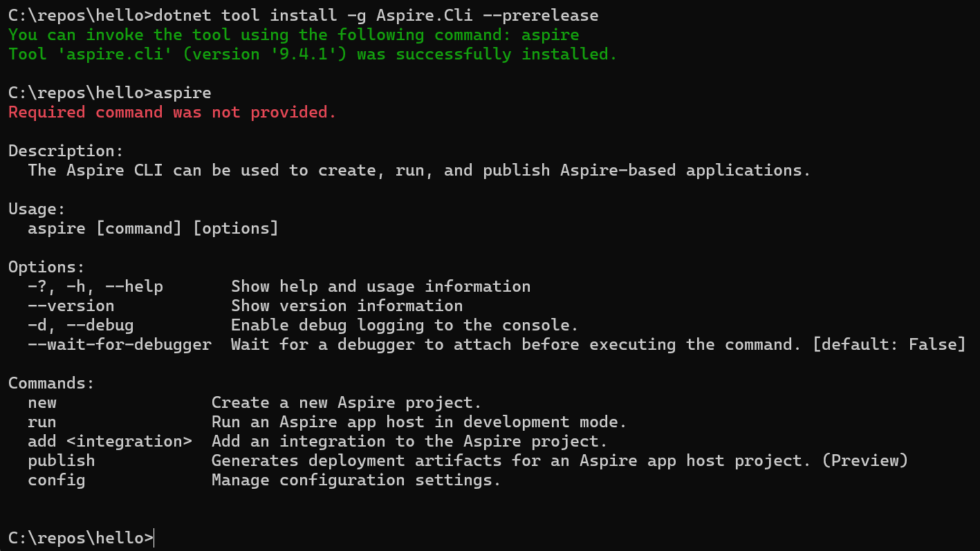
Task: Click the 'Description:' heading
Action: (66, 151)
